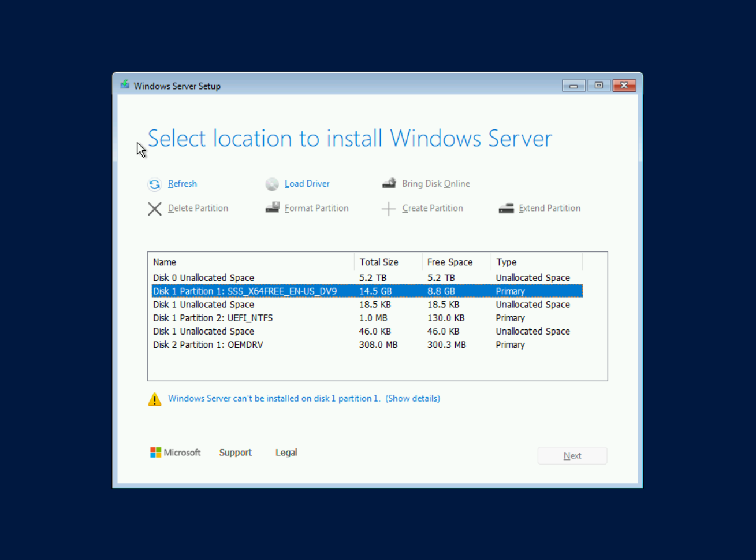Viewport: 756px width, 560px height.
Task: Sort by the Type column header
Action: tap(537, 262)
